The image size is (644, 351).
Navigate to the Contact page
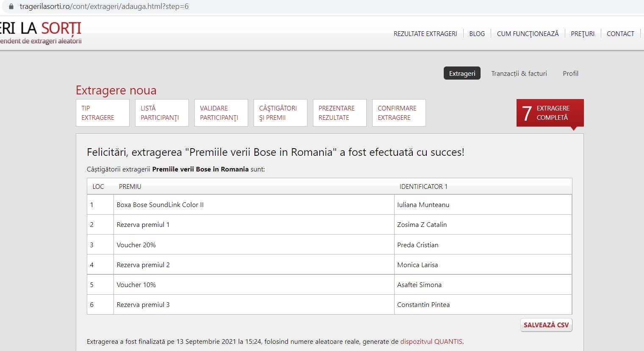(x=620, y=34)
